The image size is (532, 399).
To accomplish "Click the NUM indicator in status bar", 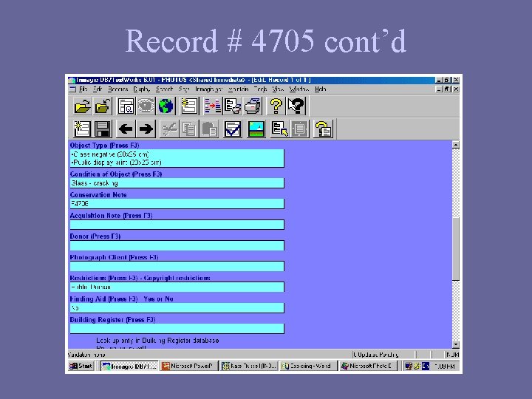I will tap(453, 355).
